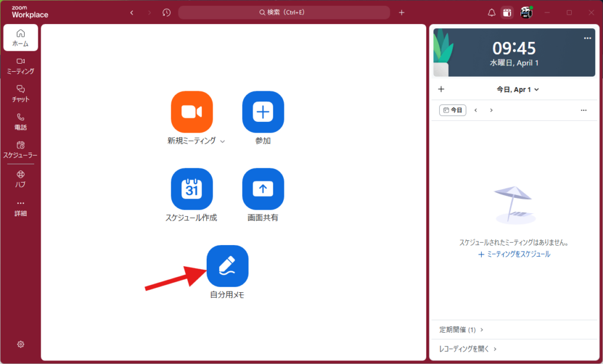Open the 今日, Apr 1 date dropdown
603x364 pixels.
[x=518, y=90]
